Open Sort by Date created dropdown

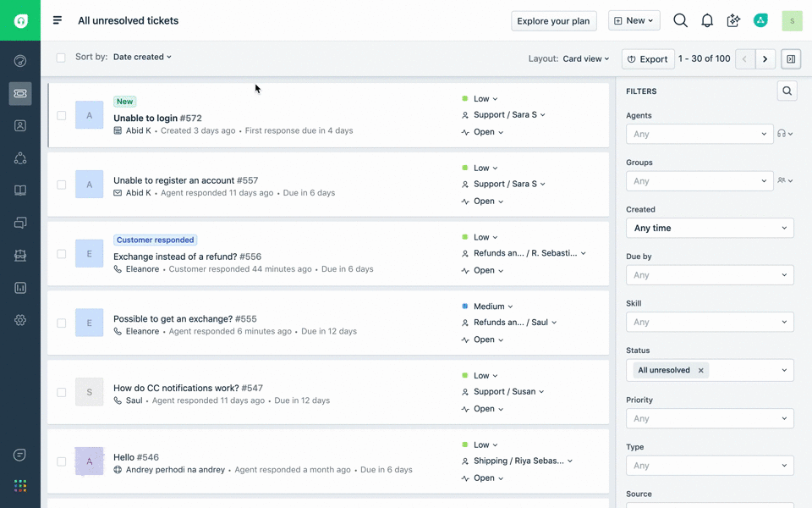pos(142,57)
